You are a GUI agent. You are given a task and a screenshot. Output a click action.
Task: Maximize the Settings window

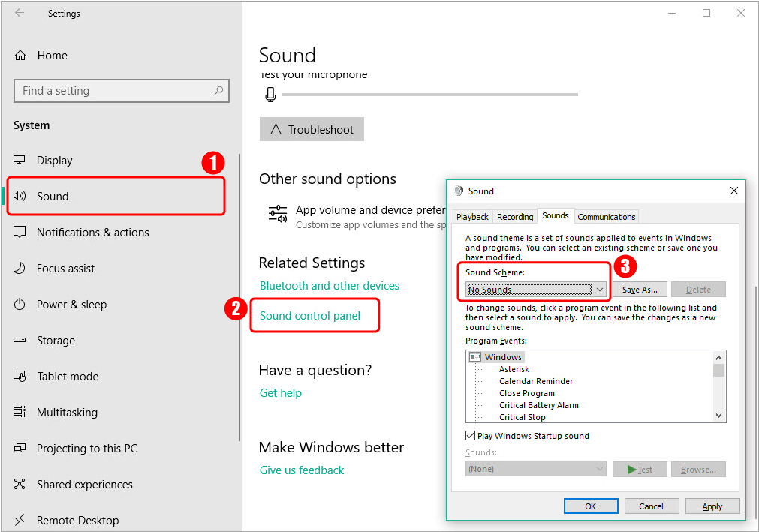(706, 13)
